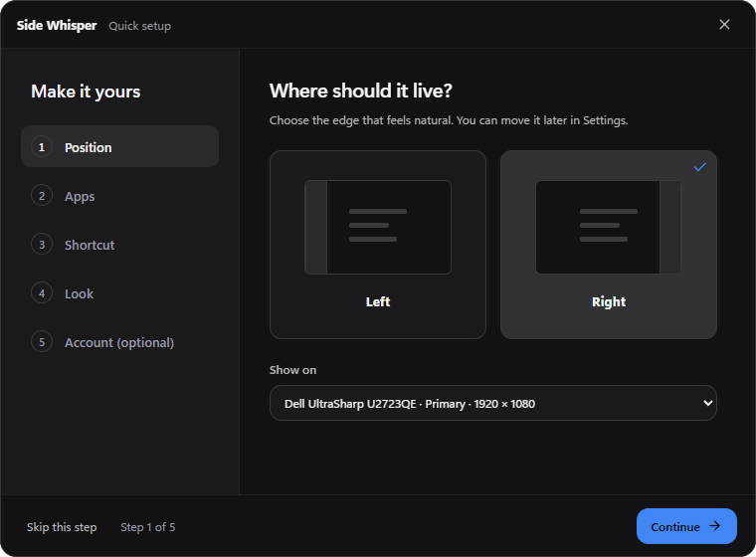Click the Step 1 of 5 indicator
756x557 pixels.
tap(148, 527)
